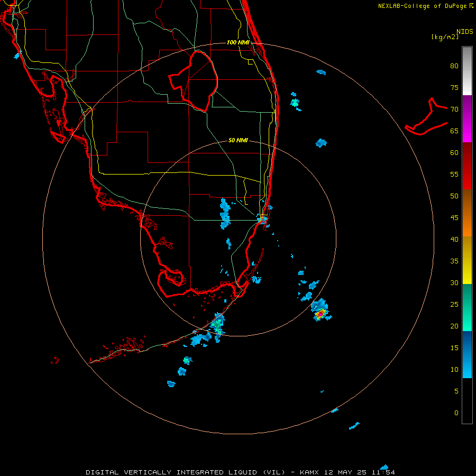The width and height of the screenshot is (476, 476).
Task: Click the 12 MAY 25 date text
Action: (x=345, y=472)
